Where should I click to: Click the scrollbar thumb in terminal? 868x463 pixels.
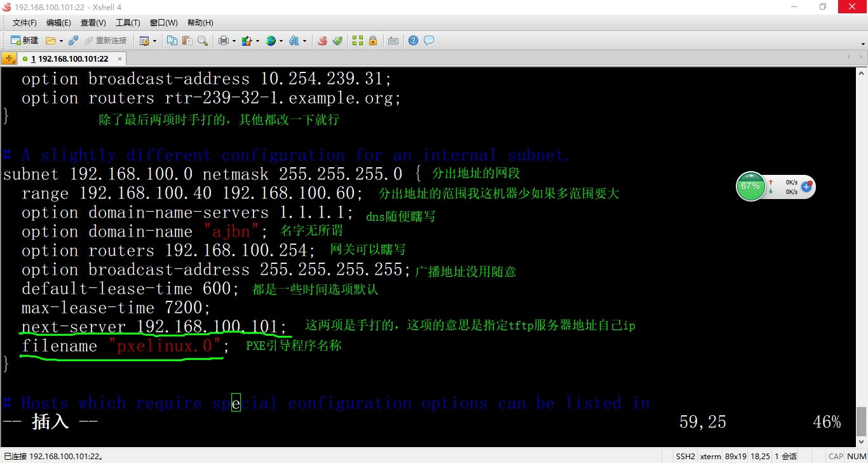pos(861,421)
